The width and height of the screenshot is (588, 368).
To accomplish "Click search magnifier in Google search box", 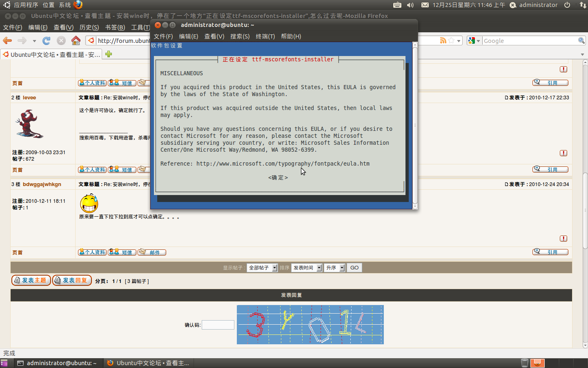I will (581, 40).
